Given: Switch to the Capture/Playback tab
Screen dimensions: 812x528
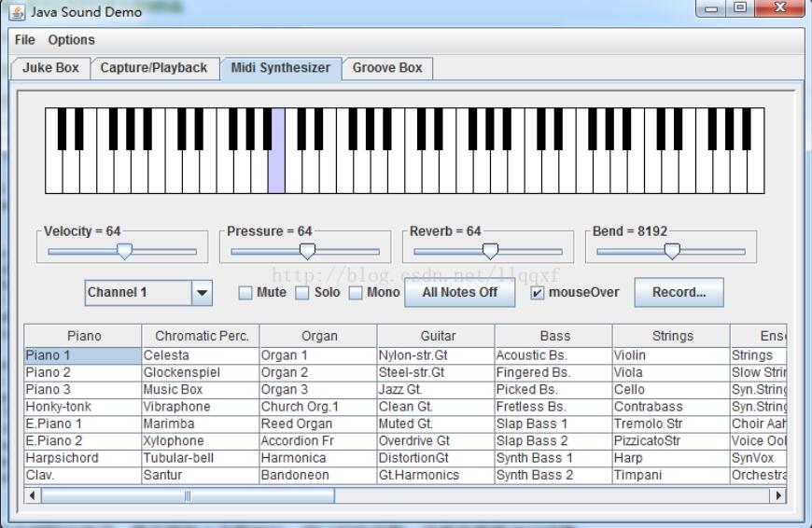Looking at the screenshot, I should coord(154,68).
